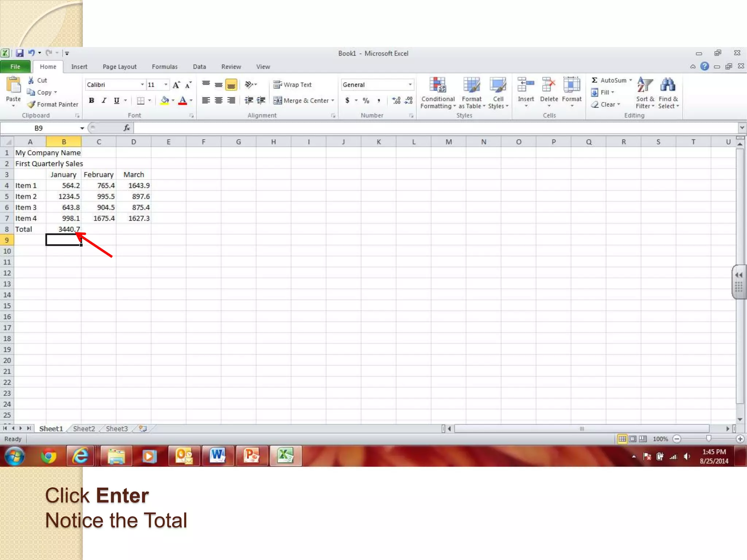The width and height of the screenshot is (747, 560).
Task: Expand the Name Box dropdown arrow
Action: tap(82, 128)
